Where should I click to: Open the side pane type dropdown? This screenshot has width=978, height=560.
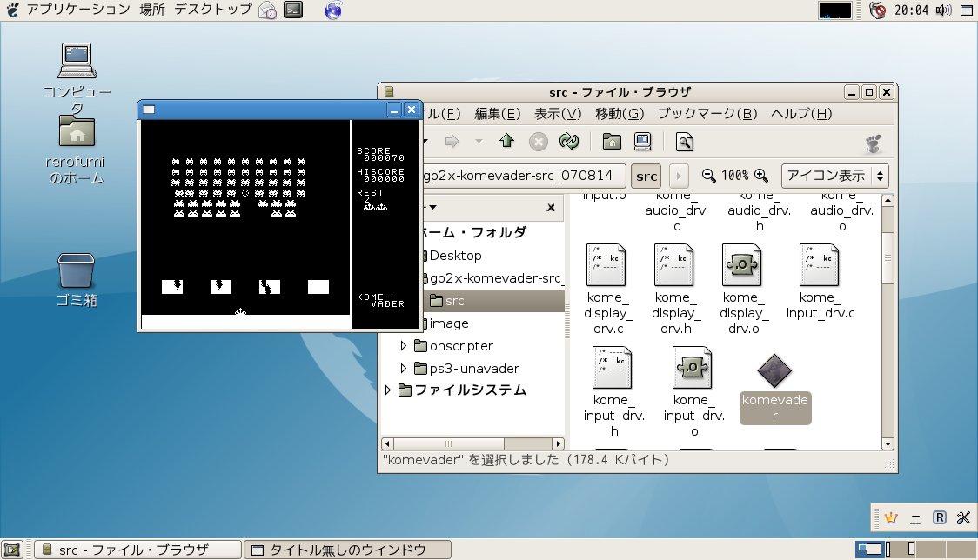(432, 207)
